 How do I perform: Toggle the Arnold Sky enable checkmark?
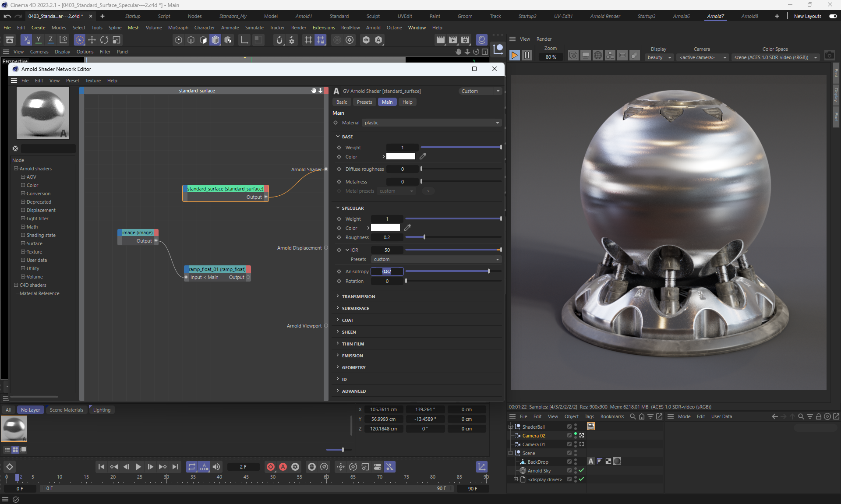pyautogui.click(x=581, y=470)
